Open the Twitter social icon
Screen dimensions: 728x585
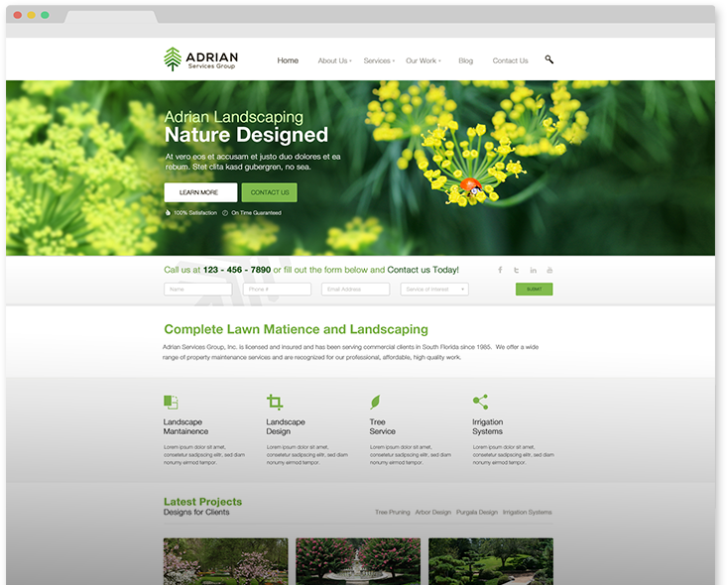[x=517, y=270]
